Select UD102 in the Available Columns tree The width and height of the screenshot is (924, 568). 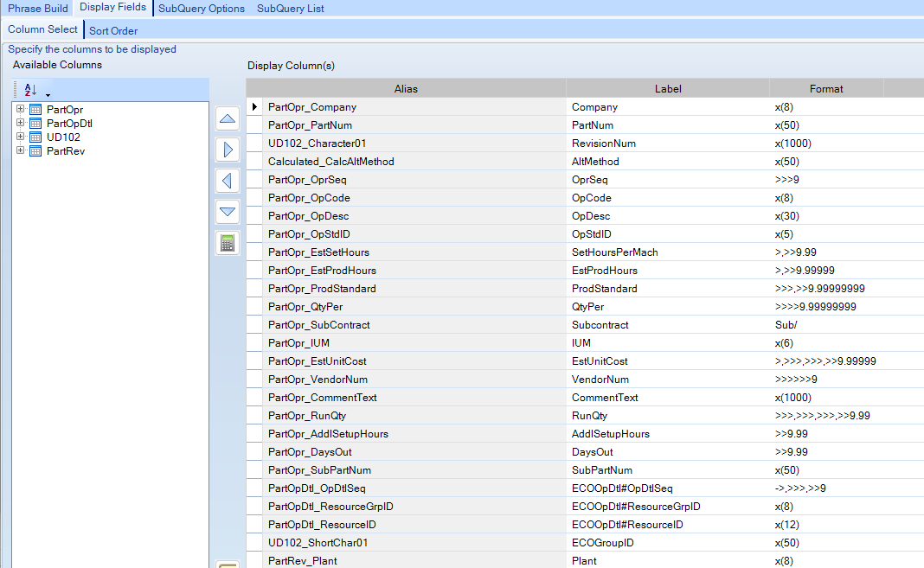63,137
